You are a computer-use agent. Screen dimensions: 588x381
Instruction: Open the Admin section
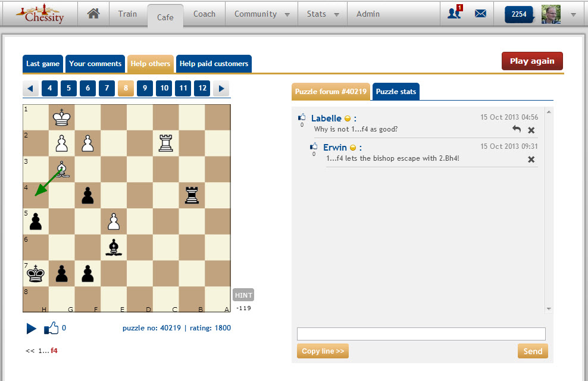[368, 14]
